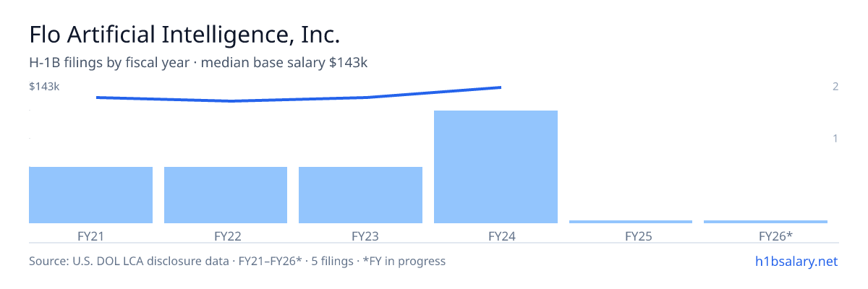The width and height of the screenshot is (868, 289).
Task: Select the FY26* in-progress bar
Action: tap(765, 222)
